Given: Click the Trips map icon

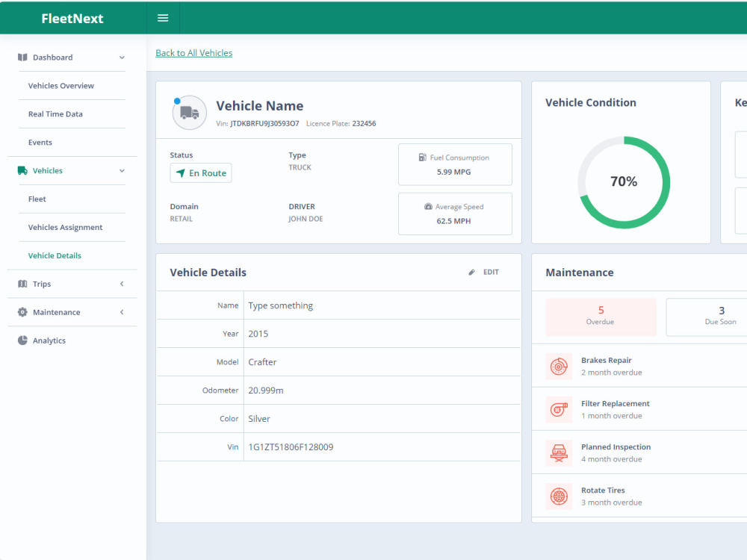Looking at the screenshot, I should click(22, 284).
